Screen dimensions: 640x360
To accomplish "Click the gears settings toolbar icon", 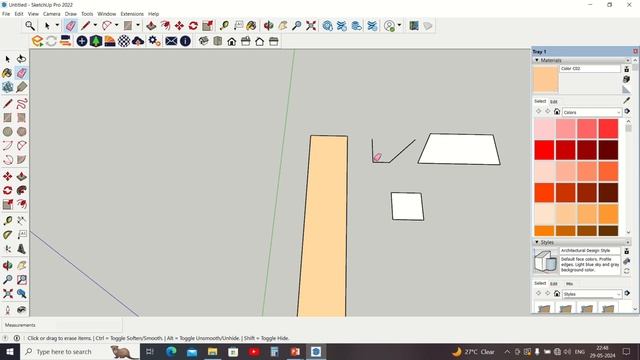I will (154, 41).
